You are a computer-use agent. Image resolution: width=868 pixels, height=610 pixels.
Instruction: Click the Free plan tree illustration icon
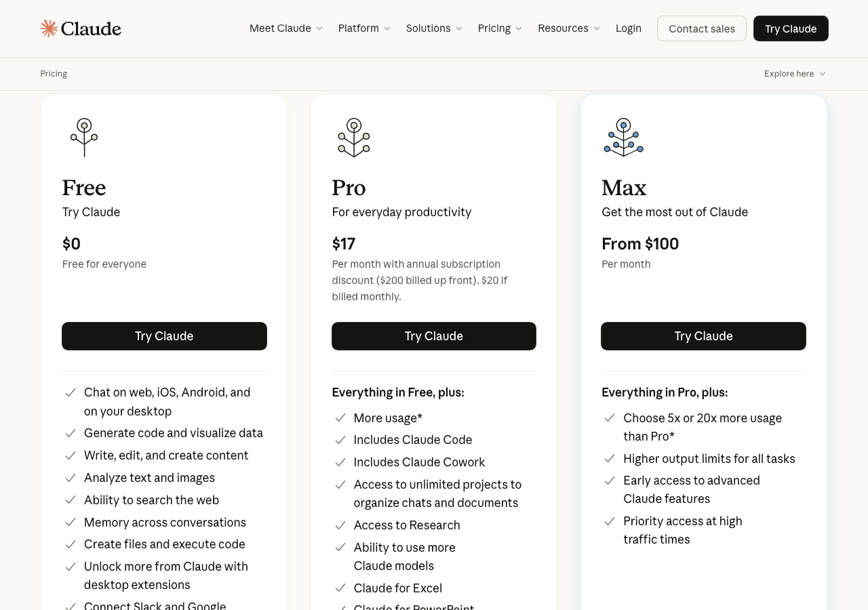point(84,138)
